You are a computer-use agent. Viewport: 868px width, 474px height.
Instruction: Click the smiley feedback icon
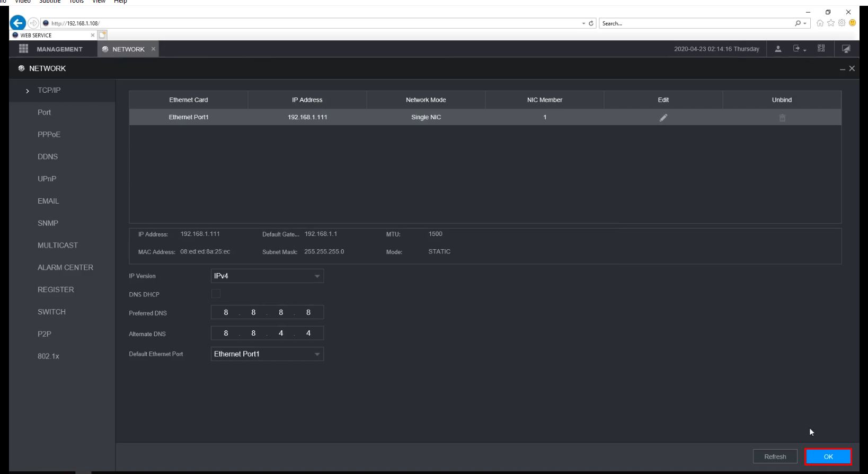852,23
